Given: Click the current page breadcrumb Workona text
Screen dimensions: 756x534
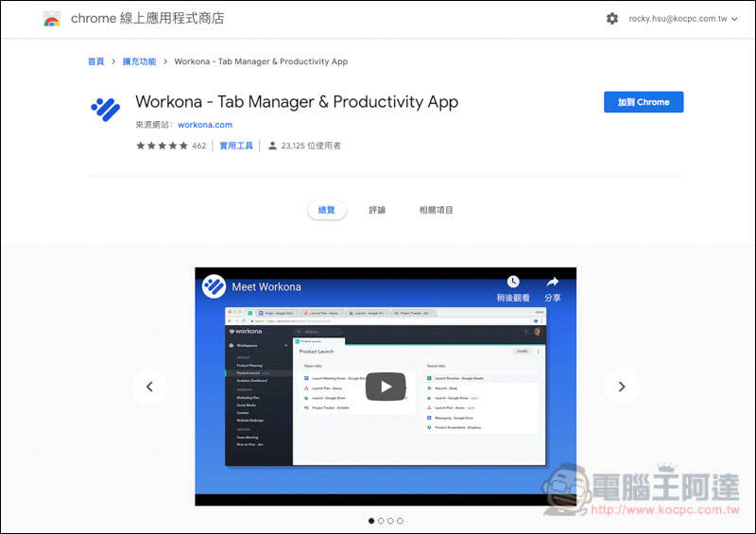Looking at the screenshot, I should (x=261, y=61).
